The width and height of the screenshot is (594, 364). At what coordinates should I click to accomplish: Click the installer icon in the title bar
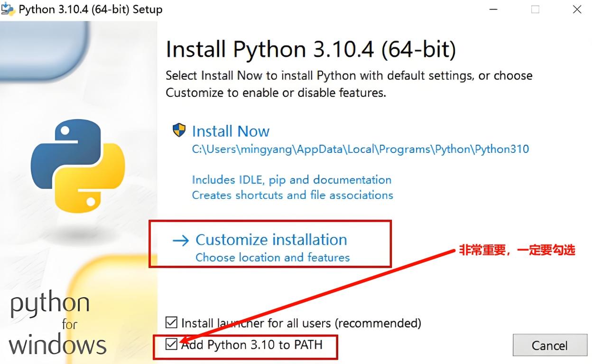pos(8,9)
